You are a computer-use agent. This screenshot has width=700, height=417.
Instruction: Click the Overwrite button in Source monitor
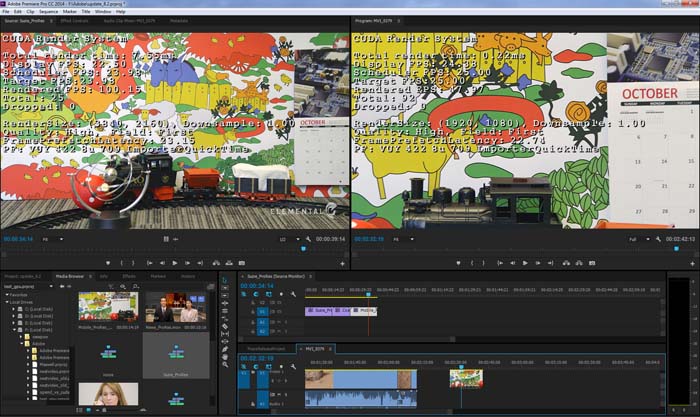click(x=229, y=263)
